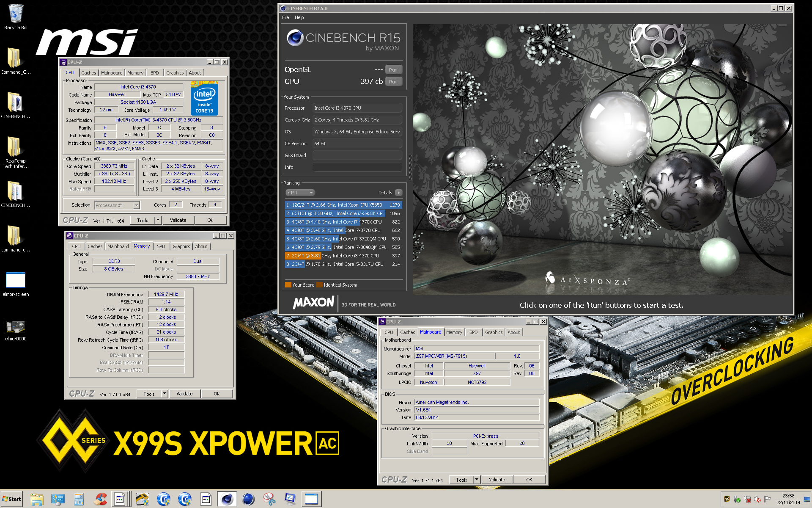This screenshot has height=508, width=812.
Task: Click the Details arrow button in Ranking
Action: (399, 193)
